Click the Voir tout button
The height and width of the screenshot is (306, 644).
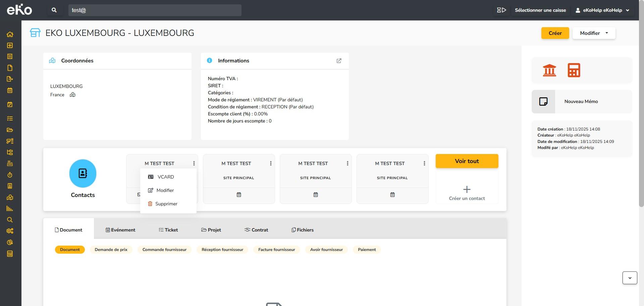click(467, 161)
